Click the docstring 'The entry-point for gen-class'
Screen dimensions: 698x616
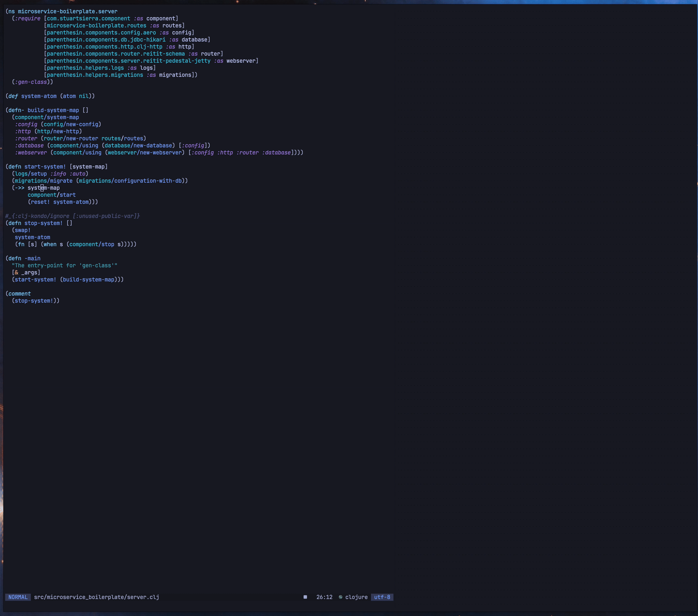click(x=64, y=266)
